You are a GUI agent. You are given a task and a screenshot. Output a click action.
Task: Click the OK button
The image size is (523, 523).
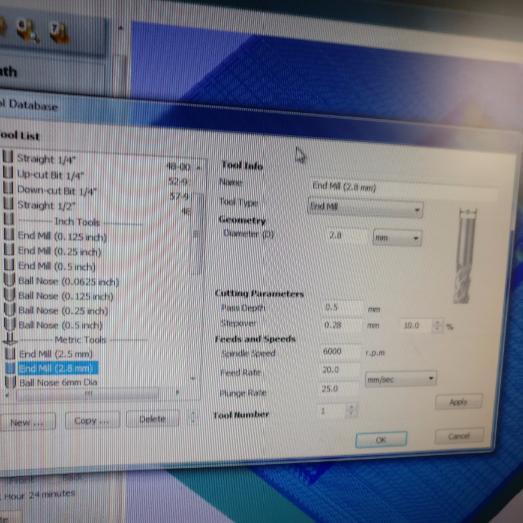(x=381, y=440)
